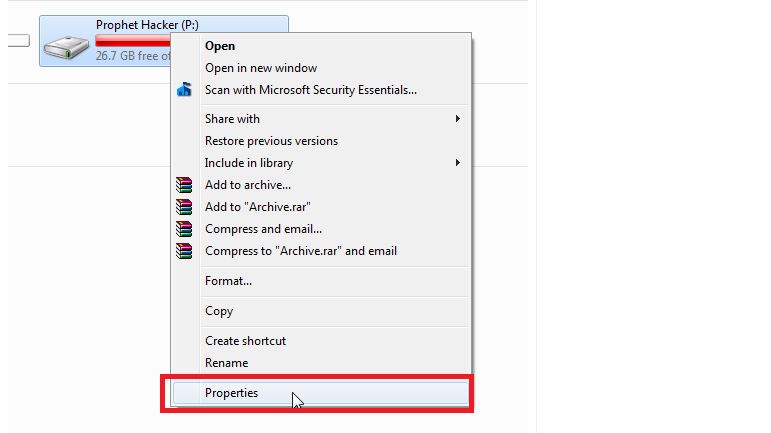Click the Prophet Hacker hard drive icon
This screenshot has width=771, height=433.
point(66,48)
